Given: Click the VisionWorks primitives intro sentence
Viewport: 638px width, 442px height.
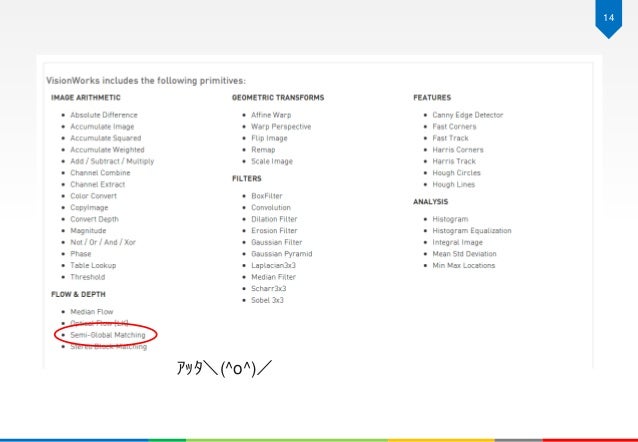Looking at the screenshot, I should pos(146,81).
